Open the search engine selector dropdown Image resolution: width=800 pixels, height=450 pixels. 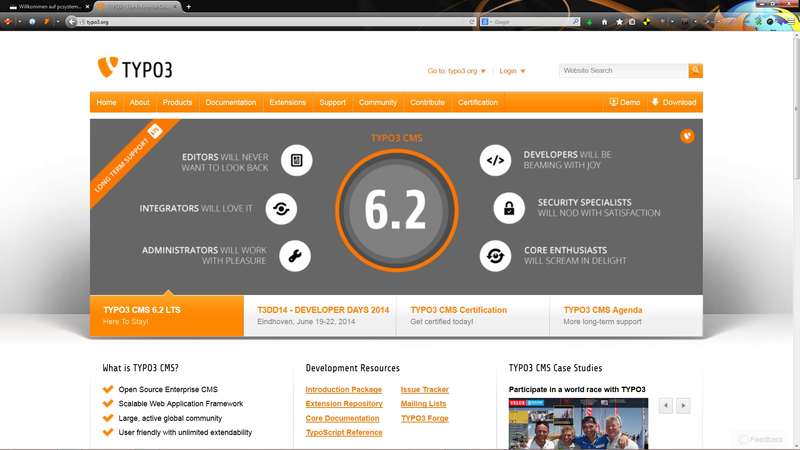(485, 22)
